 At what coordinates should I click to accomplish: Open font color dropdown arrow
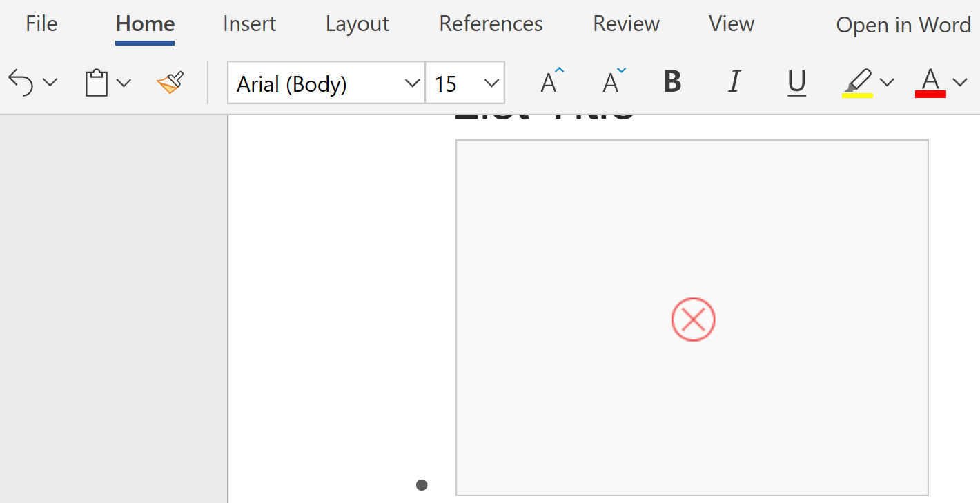960,83
